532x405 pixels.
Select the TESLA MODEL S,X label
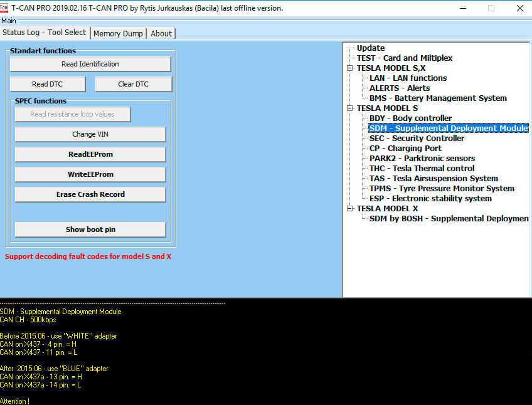pos(391,68)
